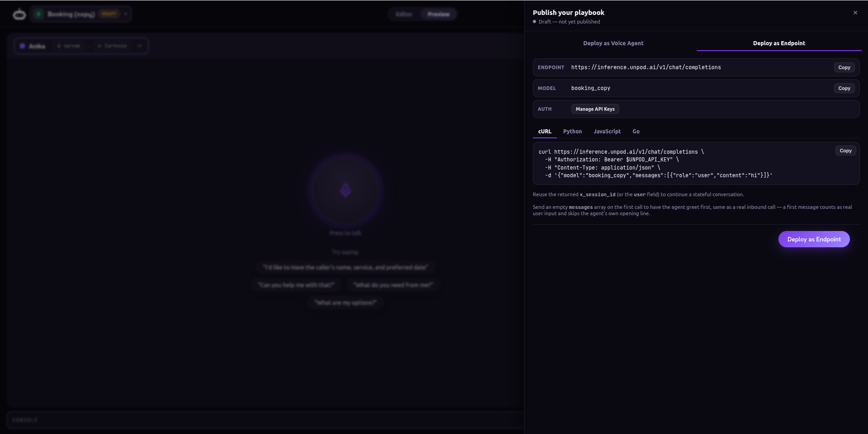Click the ENDPOINT label
868x434 pixels.
[x=551, y=67]
